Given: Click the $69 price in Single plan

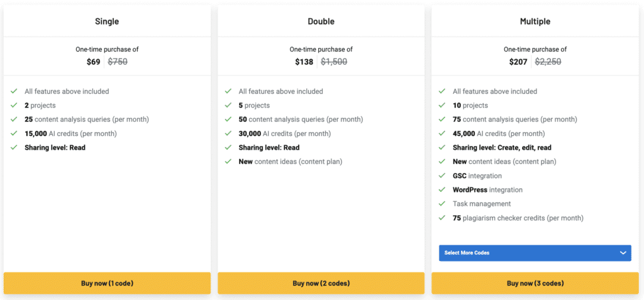Looking at the screenshot, I should 93,62.
